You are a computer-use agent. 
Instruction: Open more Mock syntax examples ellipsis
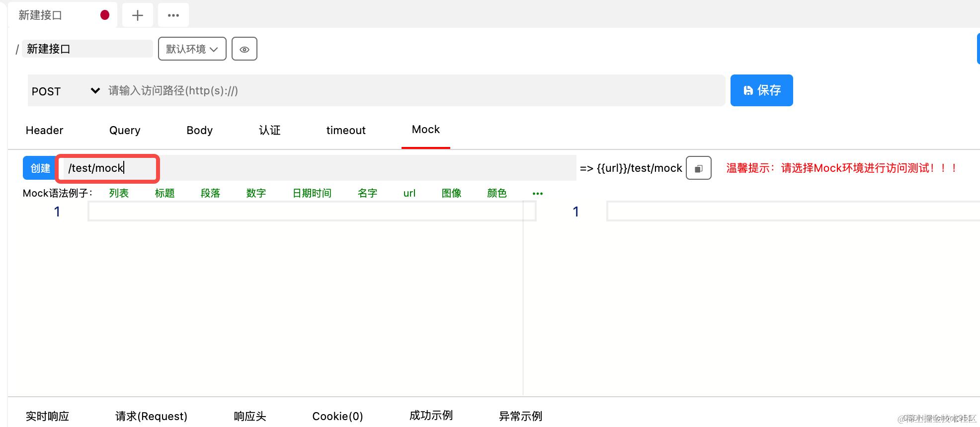(538, 193)
